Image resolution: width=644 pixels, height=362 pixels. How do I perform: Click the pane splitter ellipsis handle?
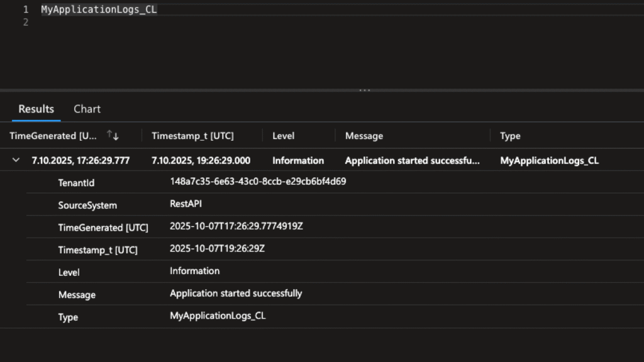coord(365,90)
